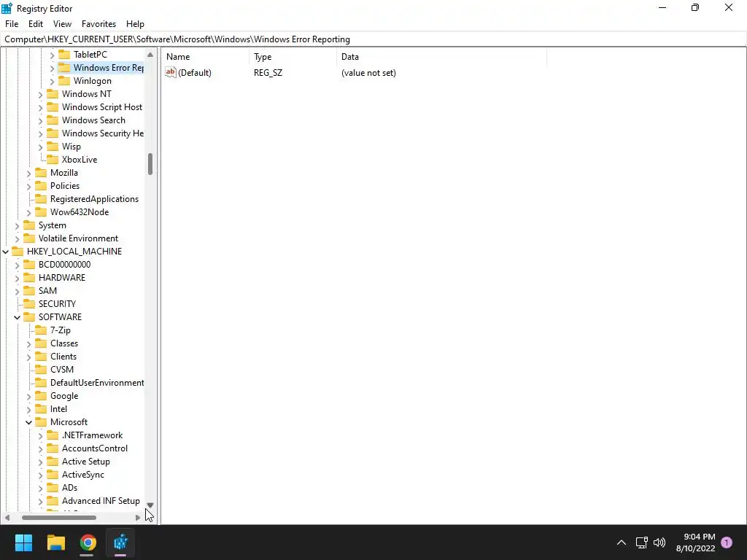This screenshot has height=560, width=747.
Task: Open the Favorites menu
Action: point(98,24)
